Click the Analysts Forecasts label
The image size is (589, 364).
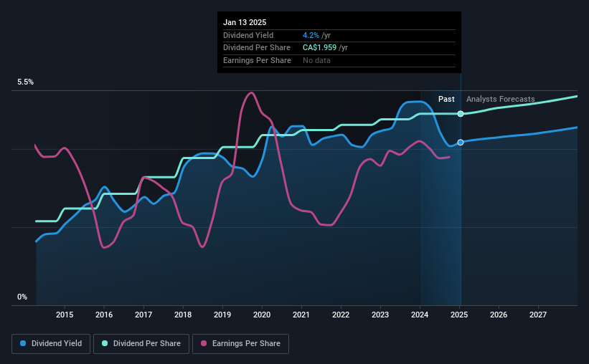click(x=500, y=99)
